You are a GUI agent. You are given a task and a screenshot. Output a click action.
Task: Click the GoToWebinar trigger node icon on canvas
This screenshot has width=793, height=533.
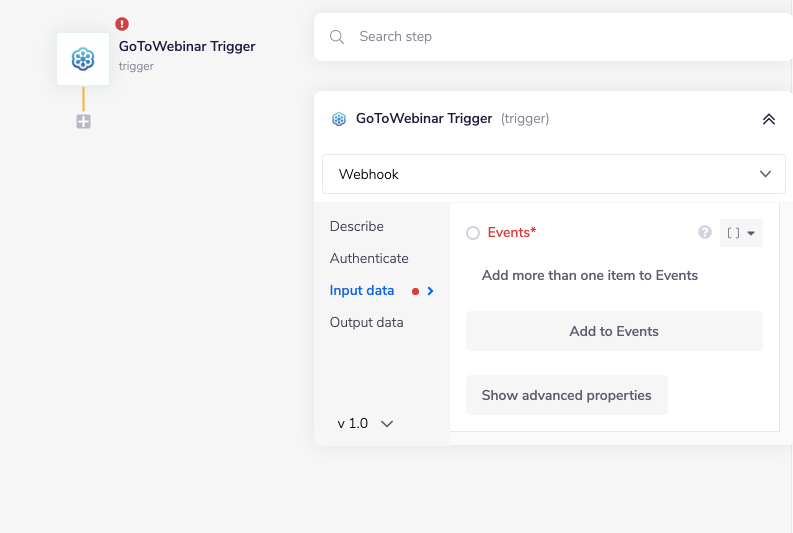pyautogui.click(x=83, y=59)
